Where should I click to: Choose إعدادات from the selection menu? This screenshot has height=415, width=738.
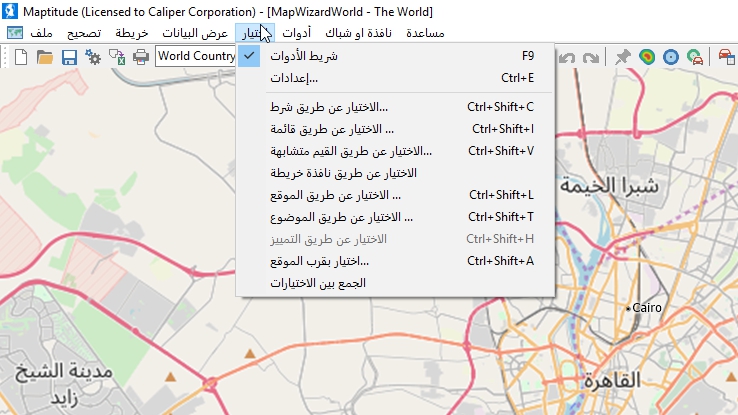(294, 78)
